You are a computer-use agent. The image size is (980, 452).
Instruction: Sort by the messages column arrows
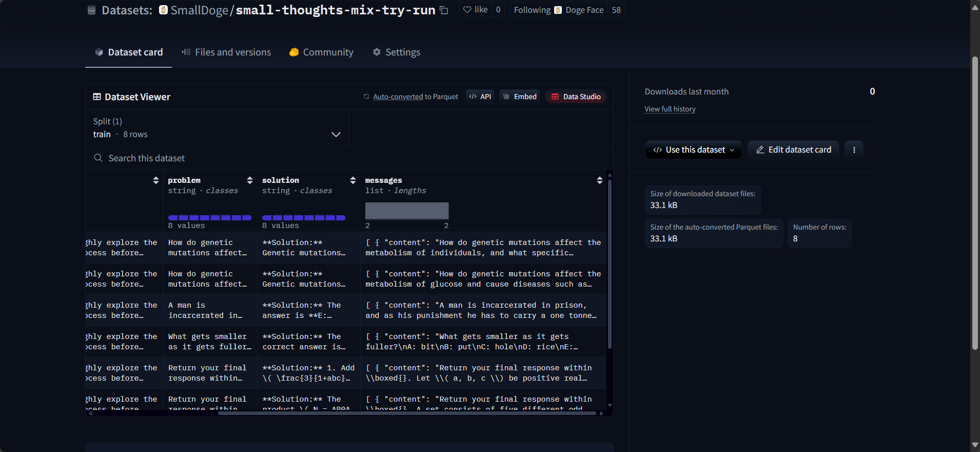click(x=600, y=180)
